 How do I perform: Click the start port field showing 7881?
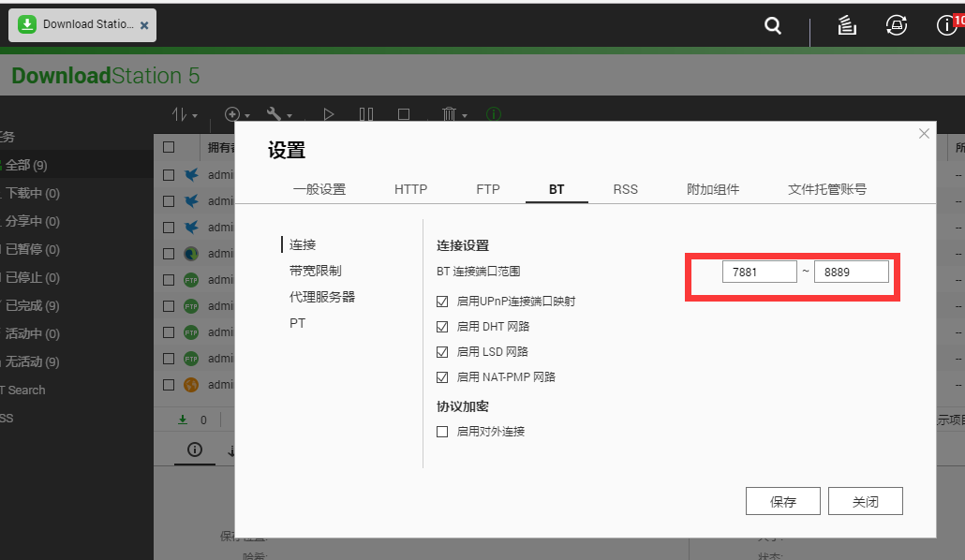click(760, 272)
